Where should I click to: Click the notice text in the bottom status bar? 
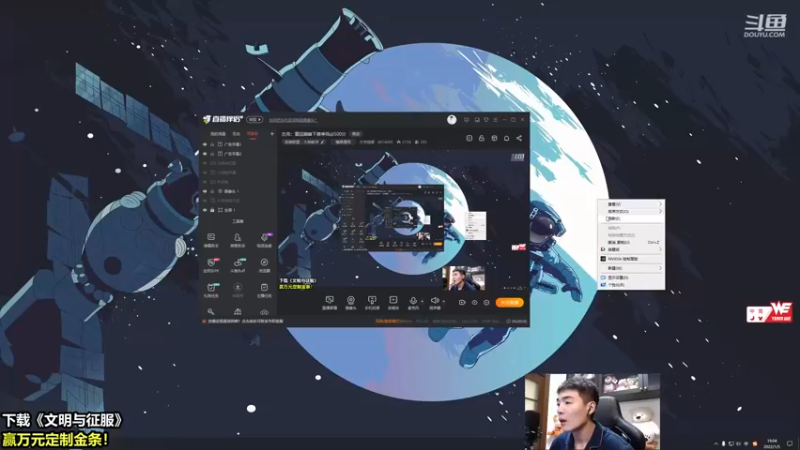tap(245, 321)
